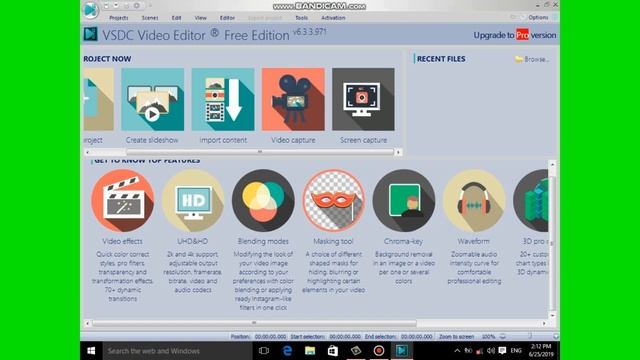This screenshot has width=640, height=360.
Task: Click the Bandicam record icon in taskbar
Action: tap(379, 351)
